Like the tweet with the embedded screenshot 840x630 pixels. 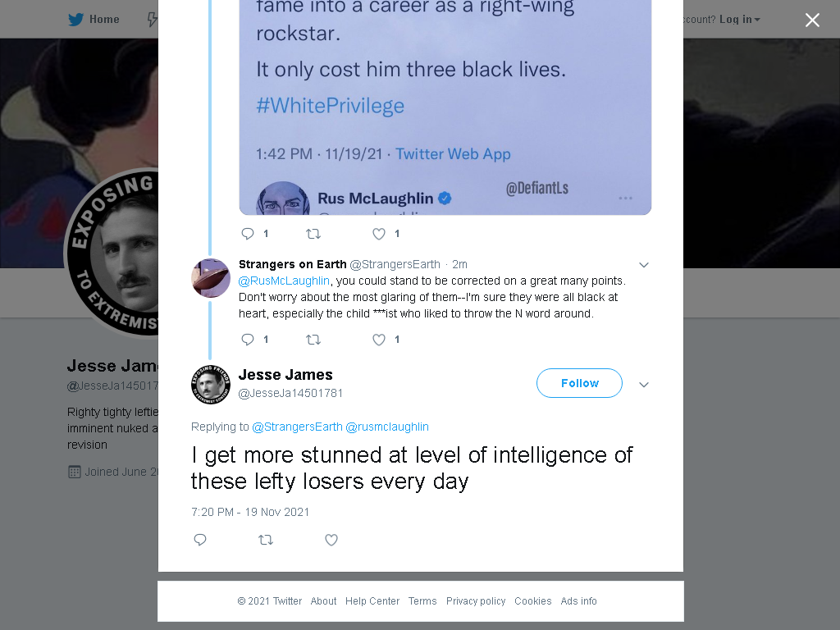point(379,234)
